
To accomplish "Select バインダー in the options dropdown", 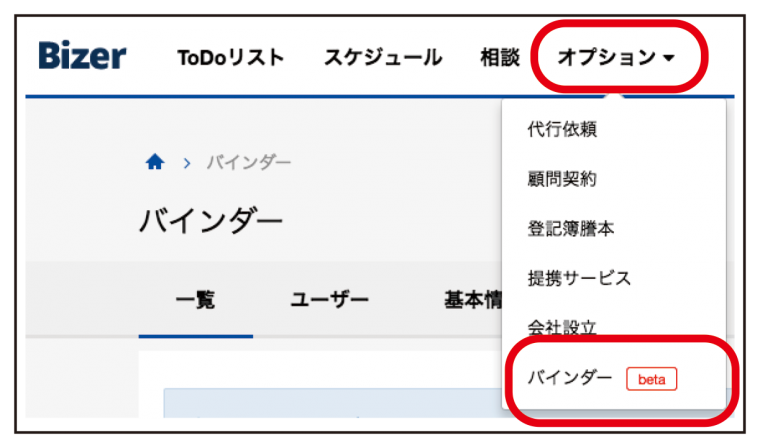I will (570, 378).
